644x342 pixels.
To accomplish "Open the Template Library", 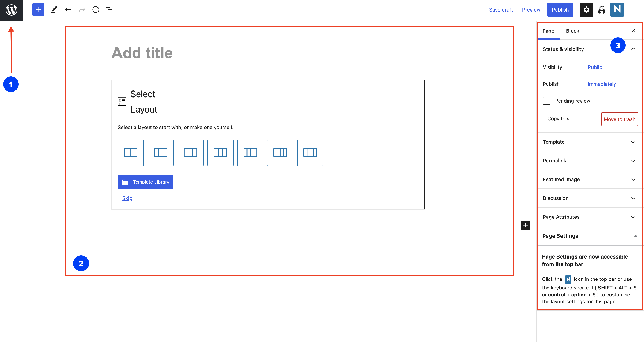I will coord(145,182).
